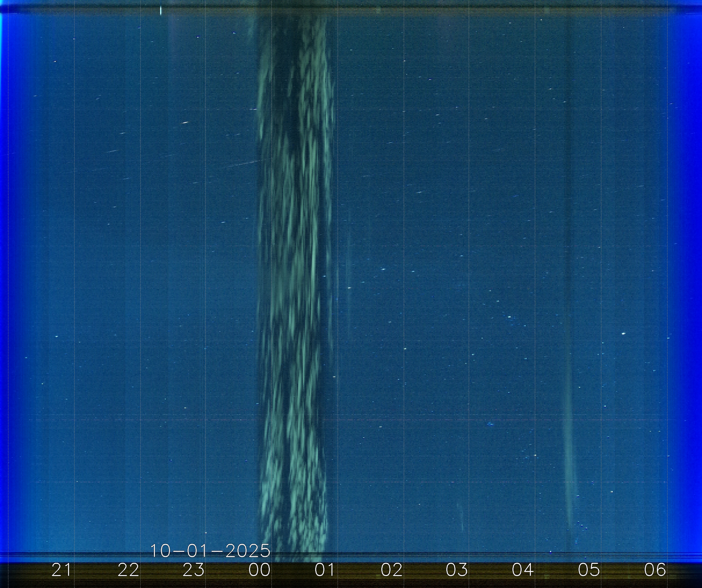Screen dimensions: 702x588
Task: Select the 23 hour marker
Action: coord(194,570)
